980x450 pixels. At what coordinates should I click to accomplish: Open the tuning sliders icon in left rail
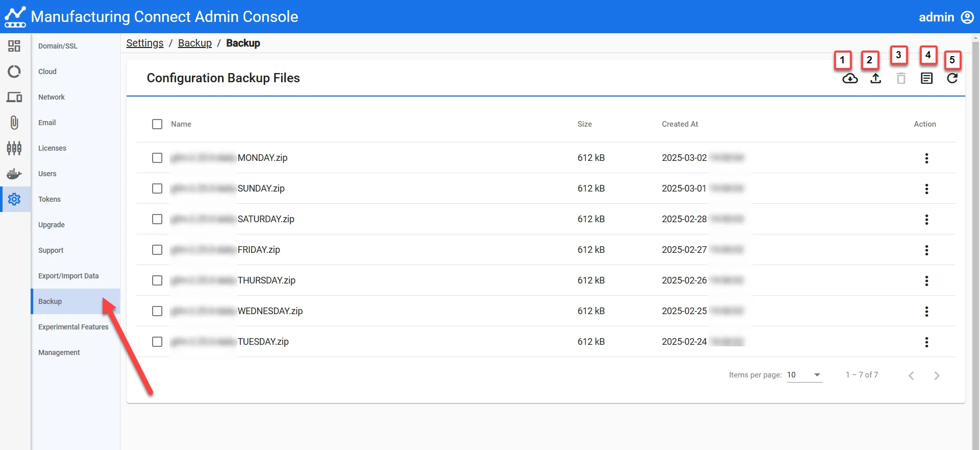pos(14,148)
